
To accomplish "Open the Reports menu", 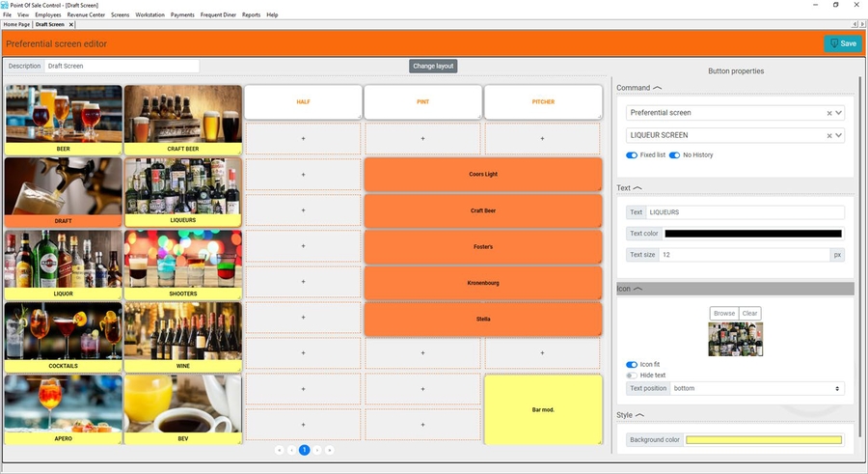I will [x=251, y=15].
